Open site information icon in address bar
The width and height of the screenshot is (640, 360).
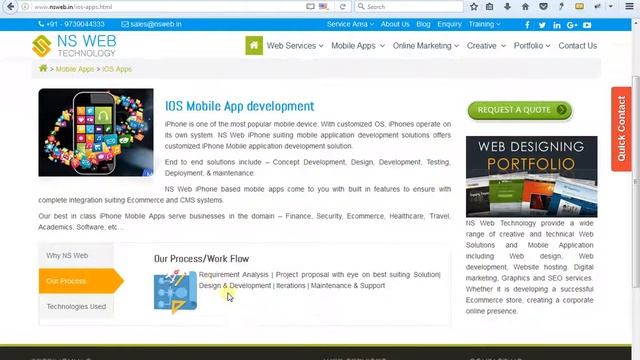tap(25, 7)
